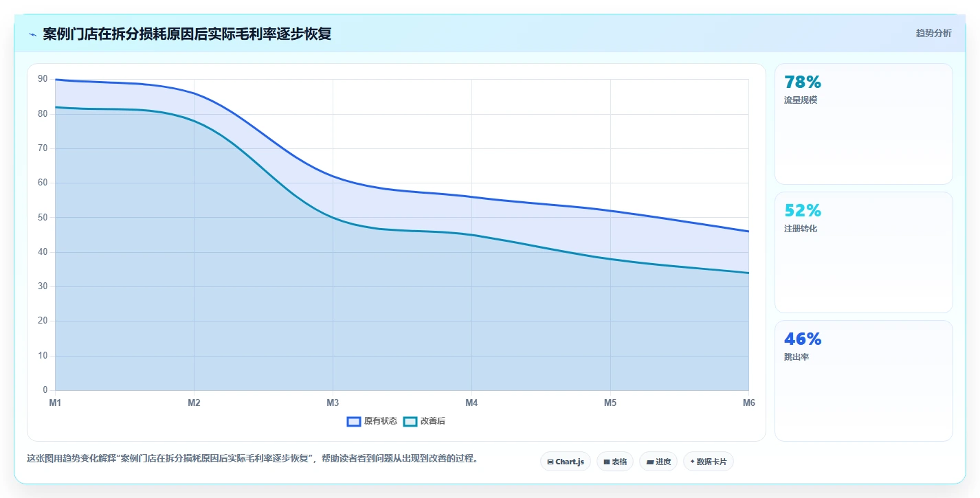Screen dimensions: 980x498
Task: Click the 注册转化 card caption
Action: coord(801,229)
